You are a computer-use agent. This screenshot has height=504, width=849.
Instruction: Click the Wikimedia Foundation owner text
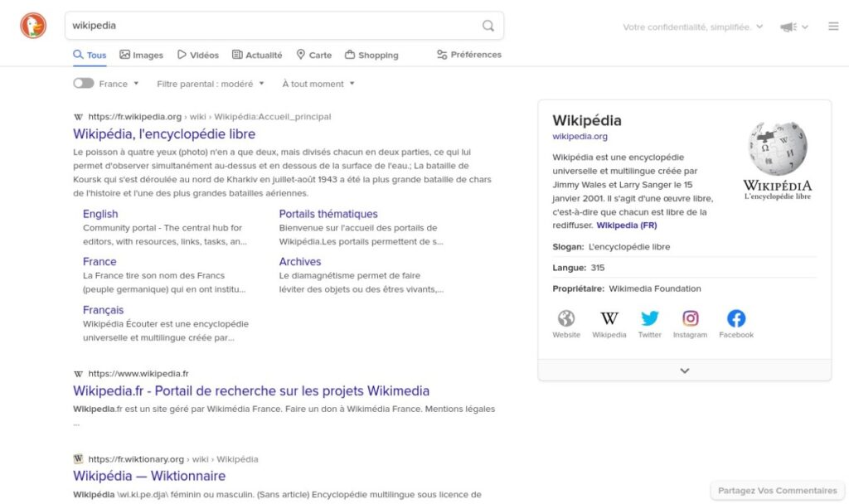pos(655,288)
